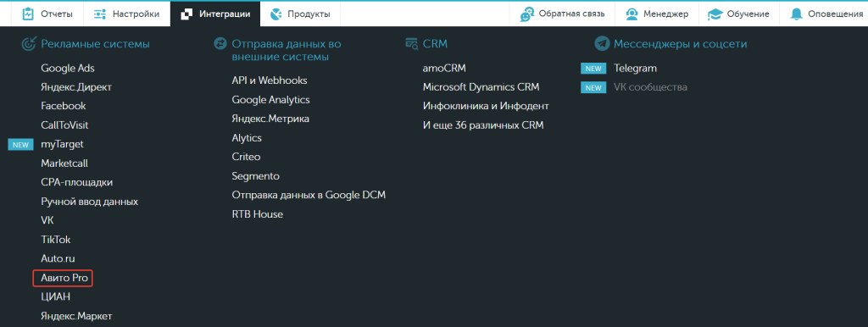Image resolution: width=868 pixels, height=327 pixels.
Task: Open the Telegram messenger integration
Action: [x=635, y=69]
